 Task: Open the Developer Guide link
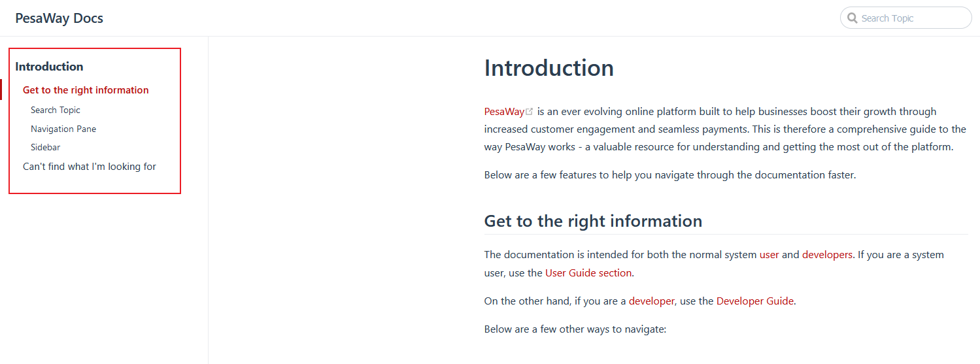click(x=755, y=301)
